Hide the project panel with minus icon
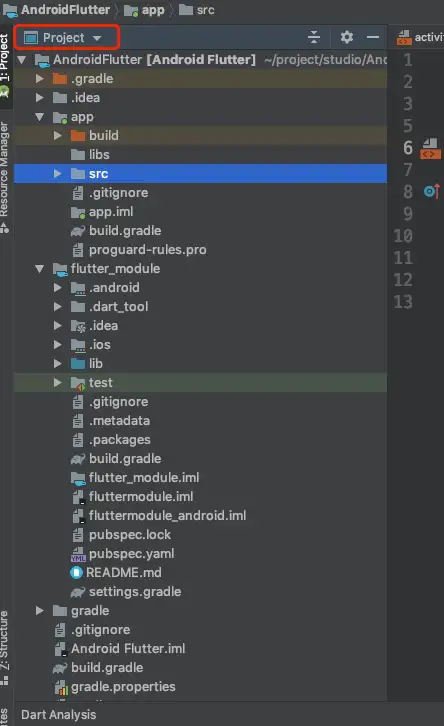This screenshot has height=726, width=444. pyautogui.click(x=373, y=37)
